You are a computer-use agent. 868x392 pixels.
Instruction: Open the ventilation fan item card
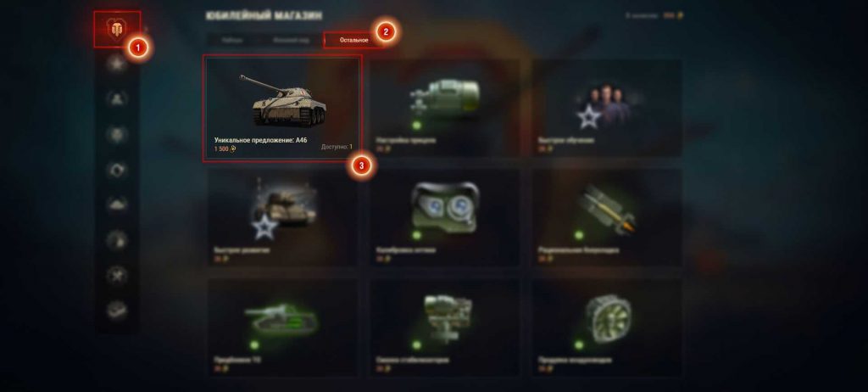(x=607, y=328)
